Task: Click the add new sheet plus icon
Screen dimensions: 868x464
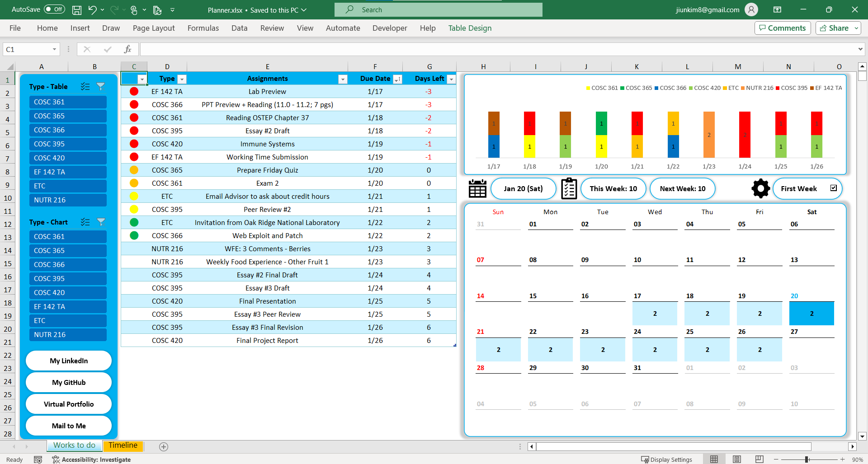Action: pyautogui.click(x=164, y=446)
